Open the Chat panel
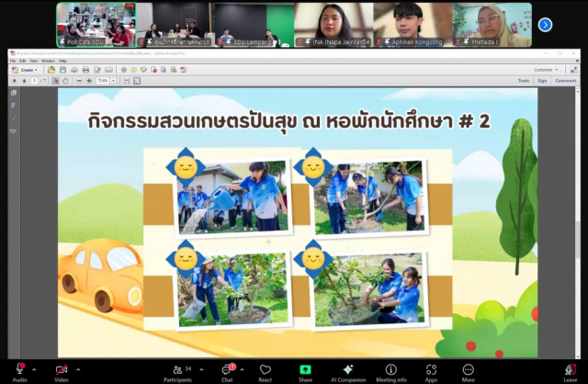This screenshot has width=588, height=384. 226,369
